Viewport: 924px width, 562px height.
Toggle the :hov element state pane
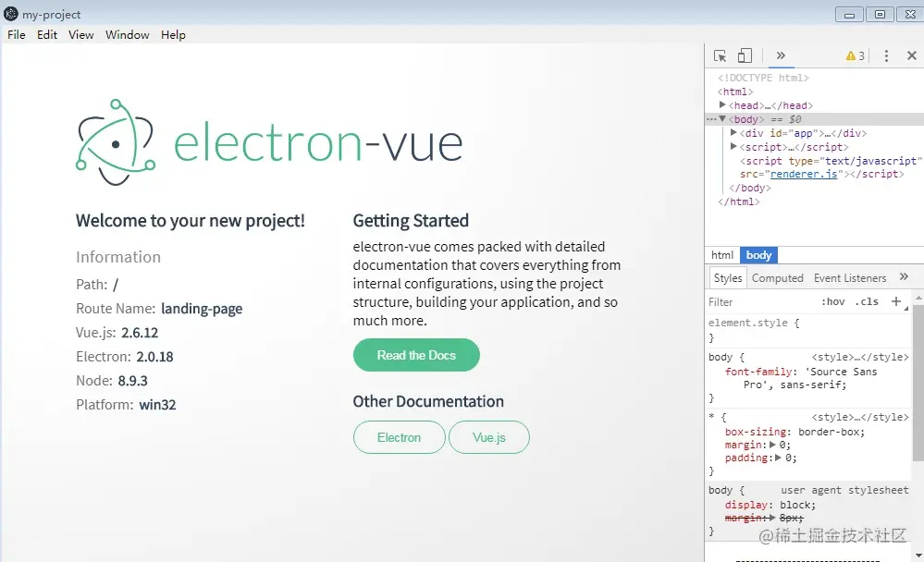[832, 301]
